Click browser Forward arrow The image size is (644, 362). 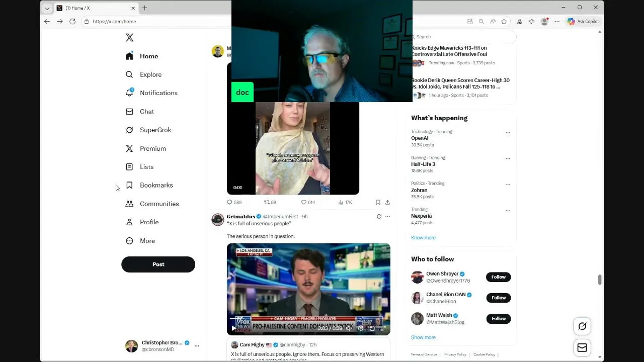pyautogui.click(x=59, y=22)
